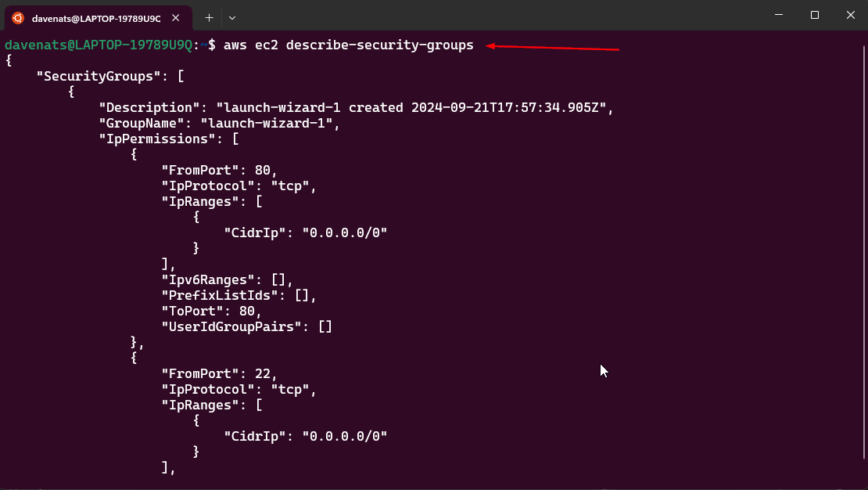
Task: Click the Ubuntu icon on the terminal tab
Action: pos(18,17)
